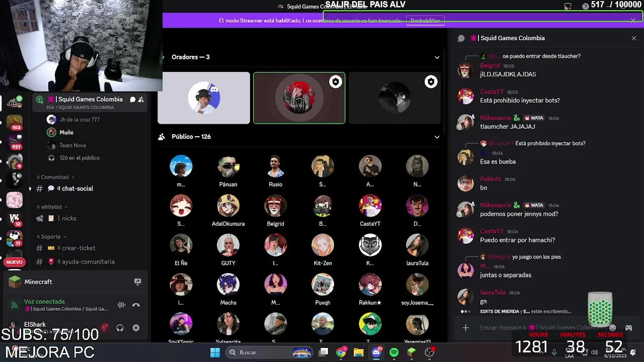Click audience member Pánuan avatar
This screenshot has height=362, width=644.
[x=228, y=166]
